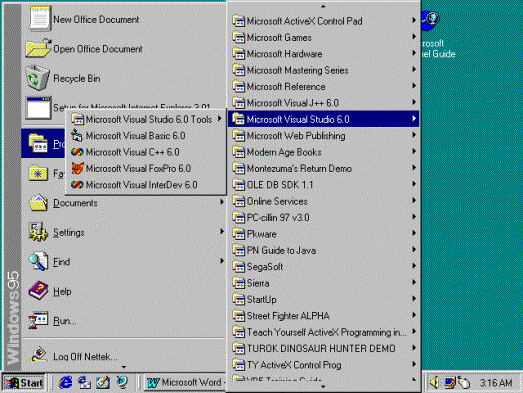The height and width of the screenshot is (393, 523).
Task: Click the Favorites folder icon
Action: coord(38,173)
